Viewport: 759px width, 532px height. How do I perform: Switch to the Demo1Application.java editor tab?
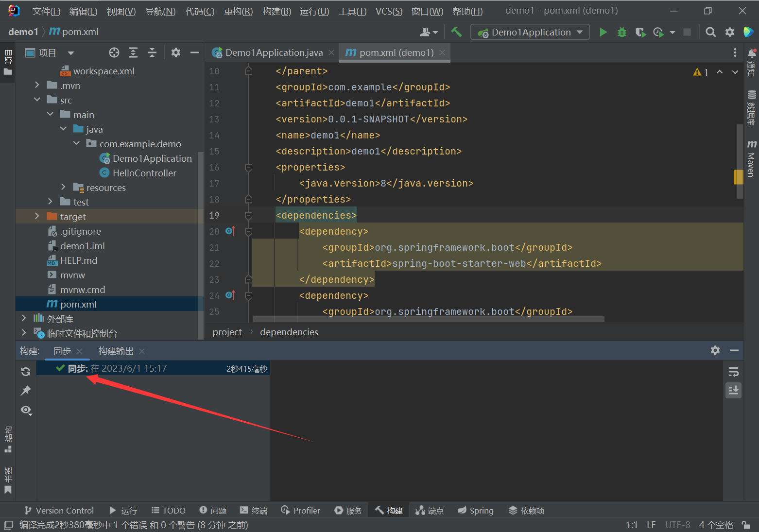[x=274, y=52]
